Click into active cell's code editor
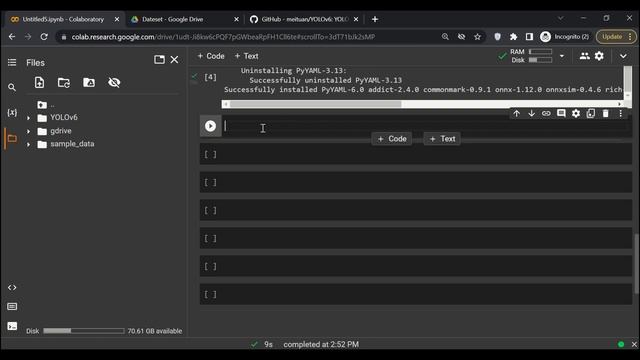The height and width of the screenshot is (360, 640). tap(424, 126)
